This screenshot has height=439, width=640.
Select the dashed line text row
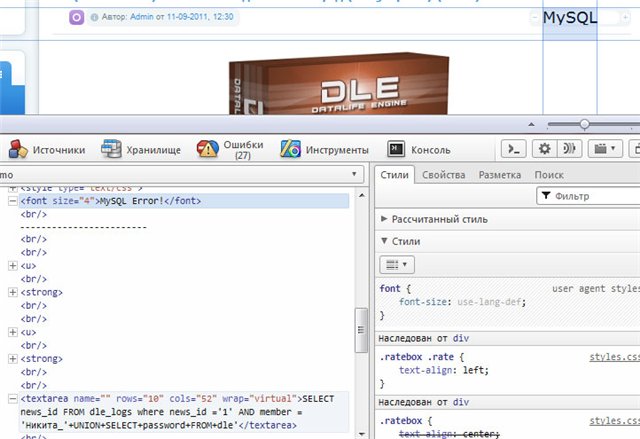[x=83, y=227]
